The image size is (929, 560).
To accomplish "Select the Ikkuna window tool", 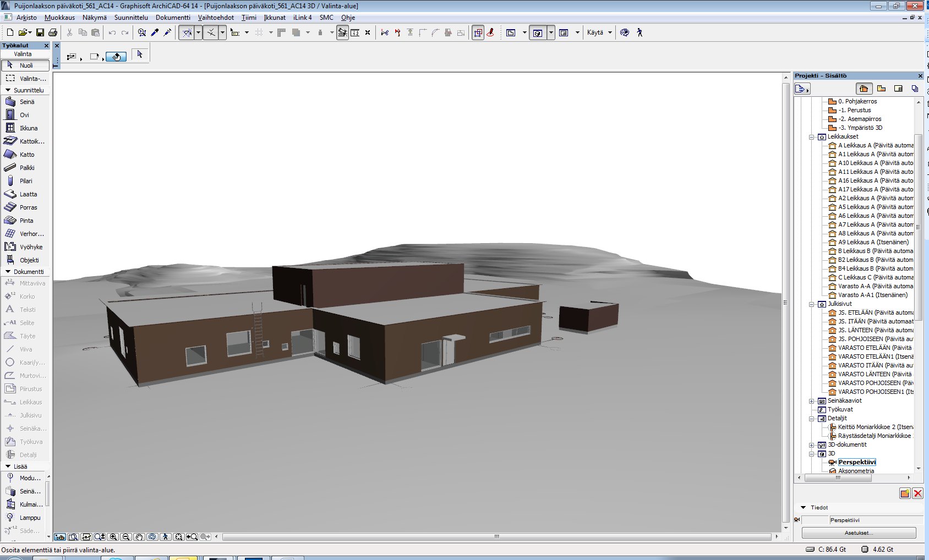I will click(25, 128).
